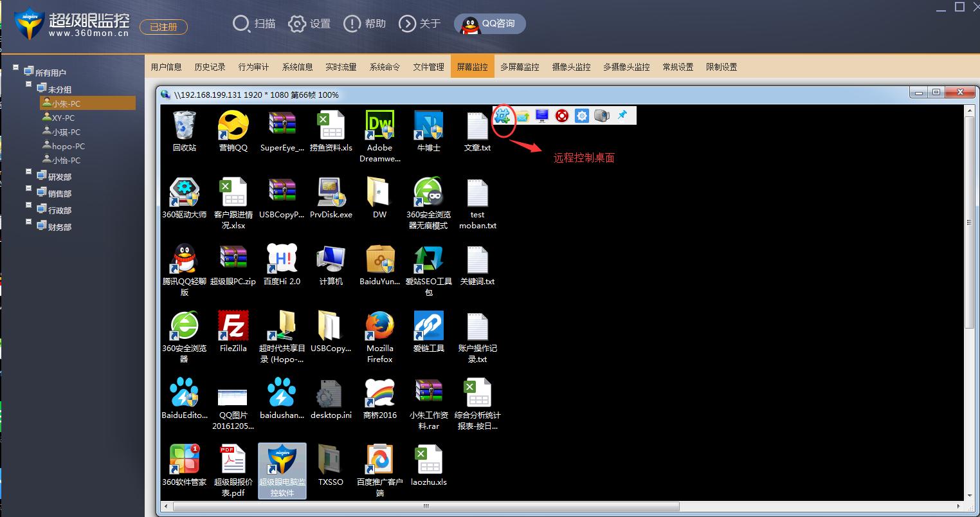Image resolution: width=980 pixels, height=517 pixels.
Task: Click the horizontal scrollbar of remote screen
Action: click(425, 507)
